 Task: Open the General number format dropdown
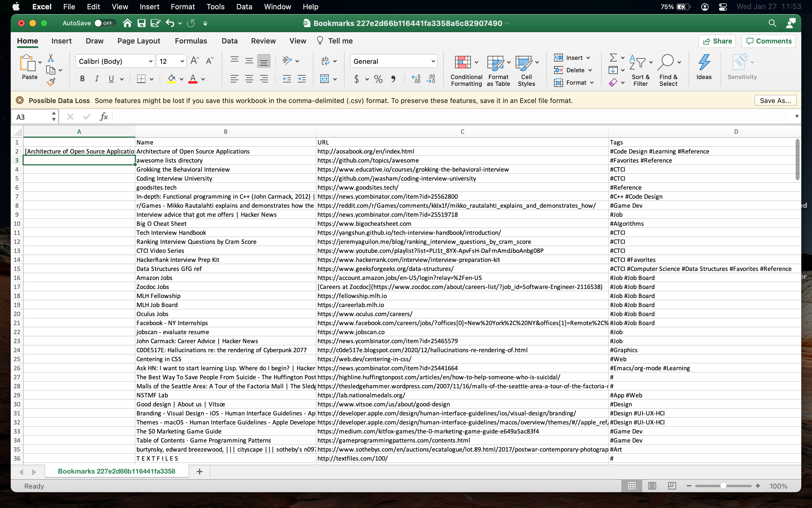433,61
